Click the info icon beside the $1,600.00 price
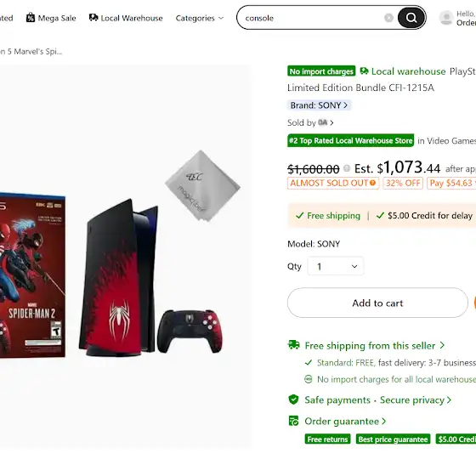Viewport: 476px width, 476px height. [347, 168]
